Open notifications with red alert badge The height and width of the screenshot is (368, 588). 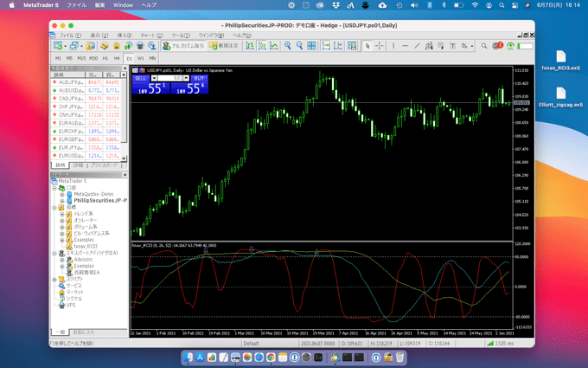497,46
